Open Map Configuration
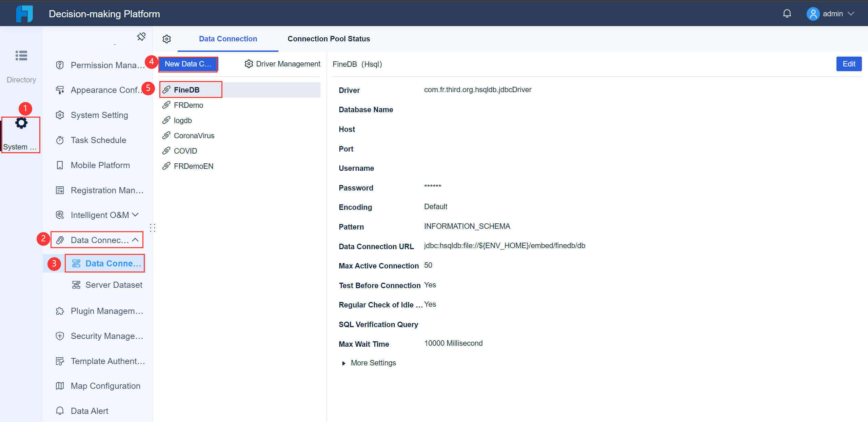Image resolution: width=868 pixels, height=422 pixels. pyautogui.click(x=105, y=386)
